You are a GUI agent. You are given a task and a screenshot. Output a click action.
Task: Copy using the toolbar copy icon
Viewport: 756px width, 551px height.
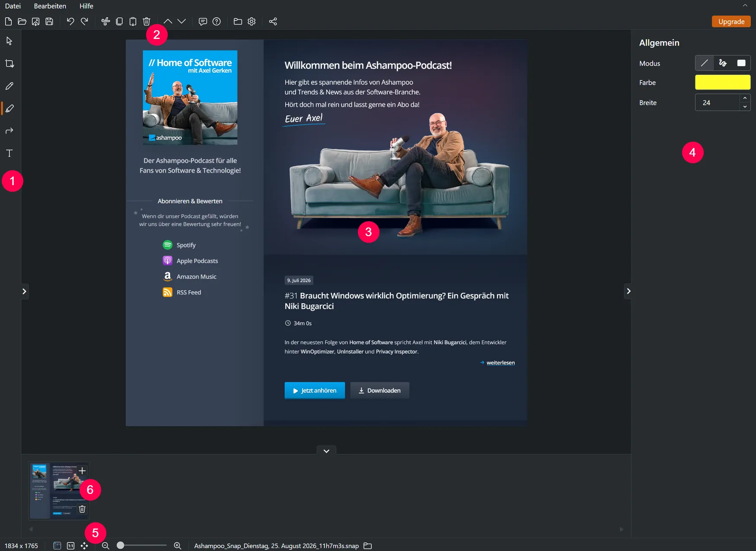click(x=119, y=22)
